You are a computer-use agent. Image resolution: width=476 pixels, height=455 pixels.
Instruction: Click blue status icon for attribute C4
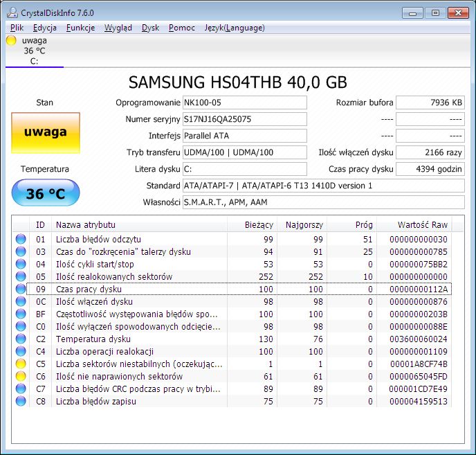click(21, 351)
